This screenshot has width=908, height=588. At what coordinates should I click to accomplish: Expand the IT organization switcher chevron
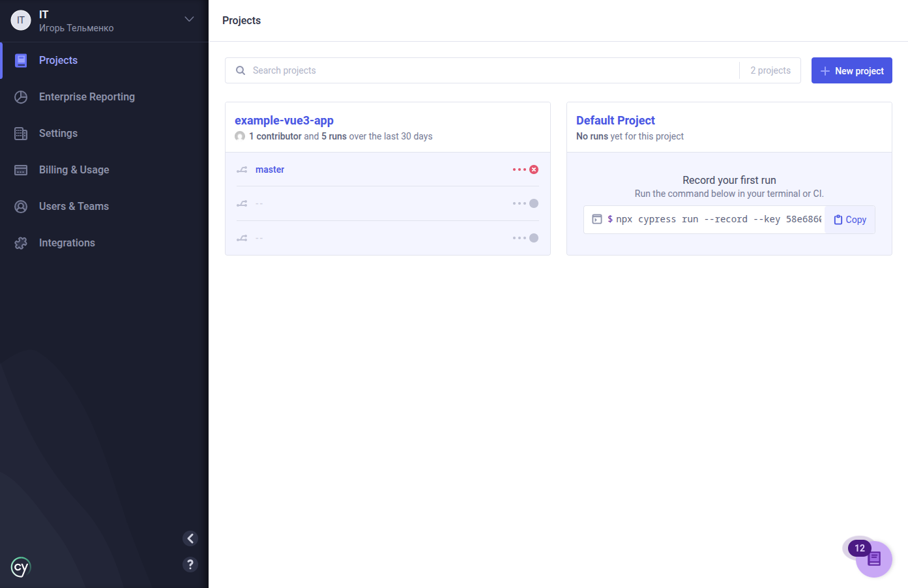[189, 20]
